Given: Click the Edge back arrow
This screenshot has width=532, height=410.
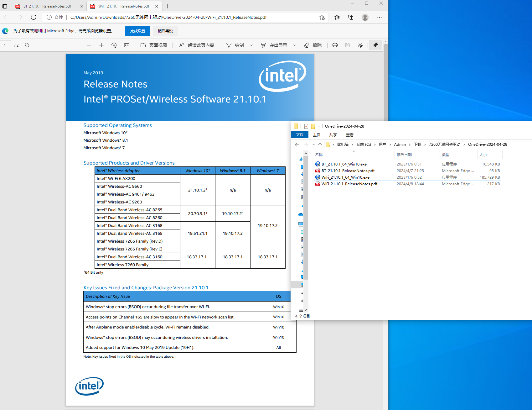Looking at the screenshot, I should pyautogui.click(x=6, y=17).
